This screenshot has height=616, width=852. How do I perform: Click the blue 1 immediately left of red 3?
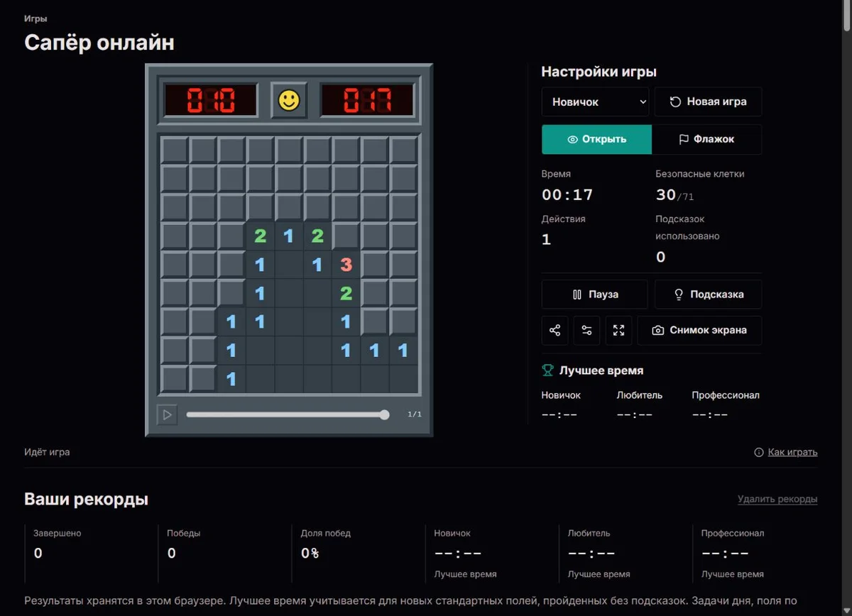click(317, 265)
